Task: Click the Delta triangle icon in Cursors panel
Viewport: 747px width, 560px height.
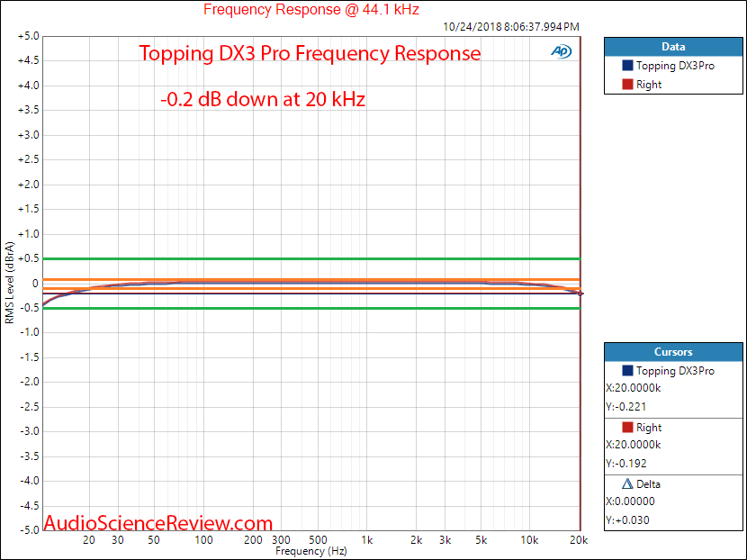Action: [627, 484]
